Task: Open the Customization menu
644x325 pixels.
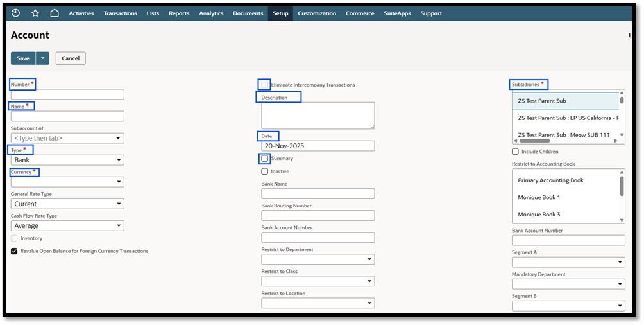Action: [317, 13]
